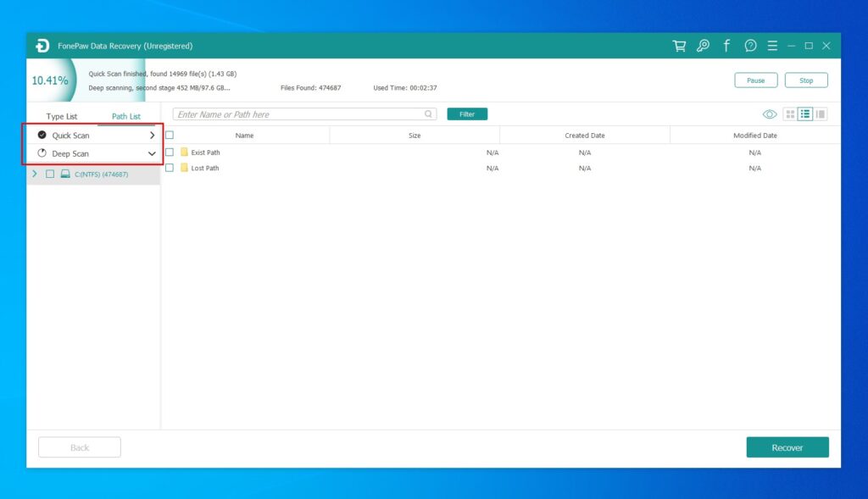Open the hamburger settings menu

point(772,46)
